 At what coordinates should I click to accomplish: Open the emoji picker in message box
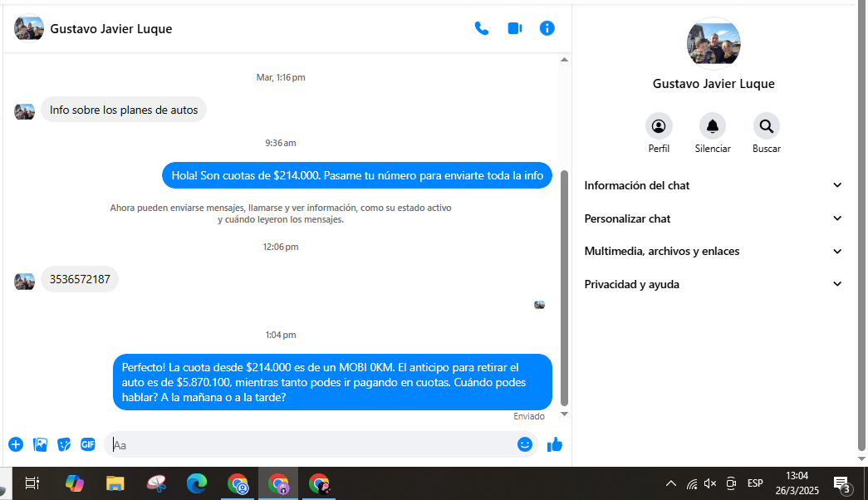(525, 444)
